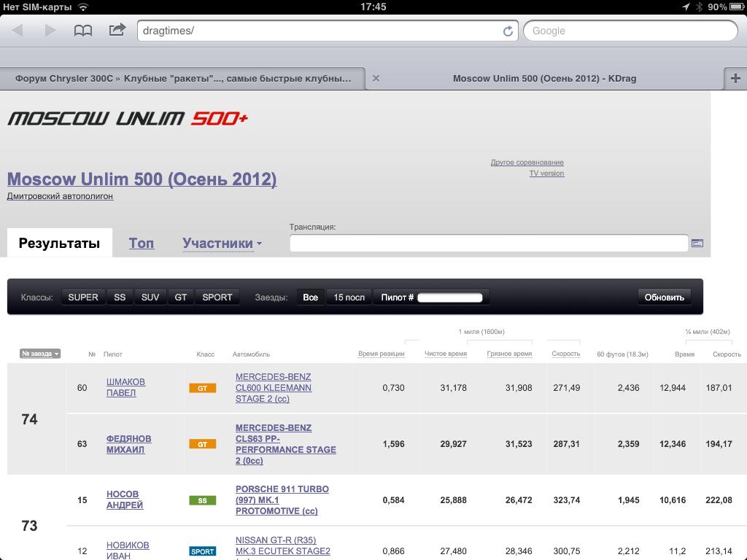Open Moscow Unlim 500 (Осень 2012) heading link

click(x=142, y=179)
